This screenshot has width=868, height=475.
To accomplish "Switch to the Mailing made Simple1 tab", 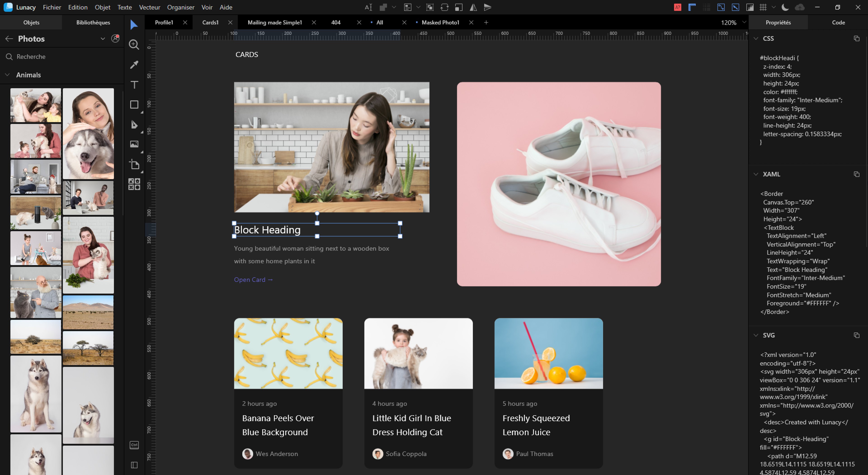I will 275,23.
